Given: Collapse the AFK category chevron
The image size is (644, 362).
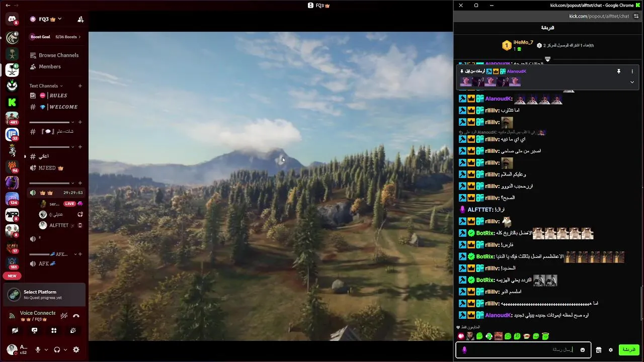Looking at the screenshot, I should coord(75,254).
